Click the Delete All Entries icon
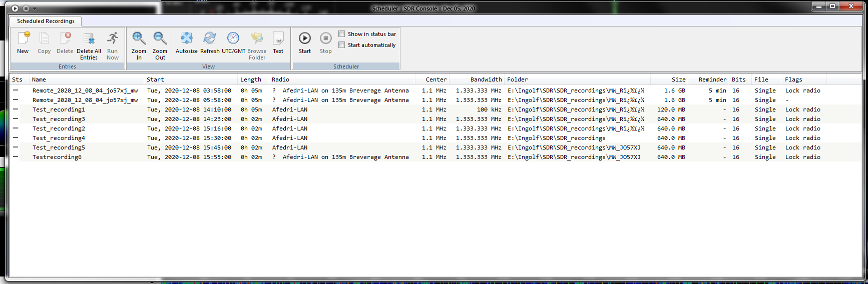Screen dimensions: 868x284 click(89, 39)
